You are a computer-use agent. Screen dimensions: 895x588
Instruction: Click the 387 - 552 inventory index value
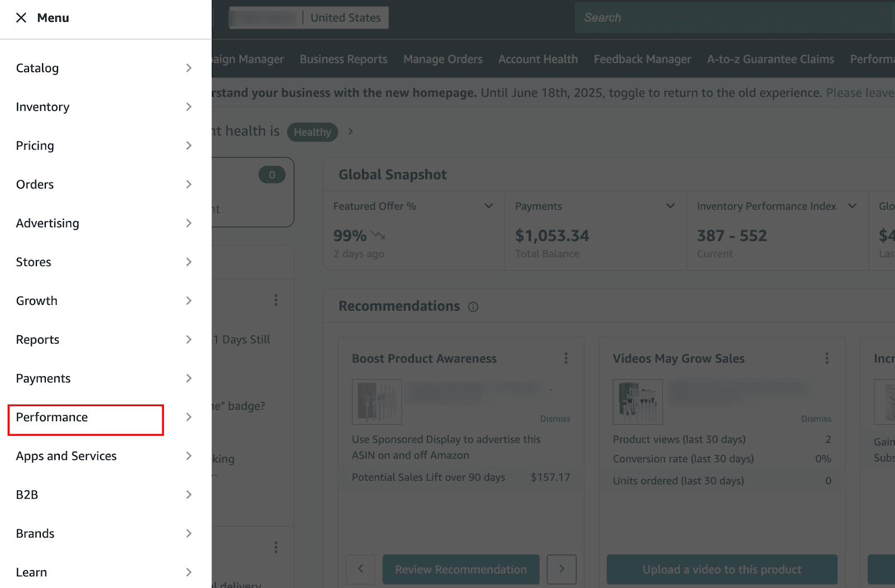pyautogui.click(x=732, y=236)
